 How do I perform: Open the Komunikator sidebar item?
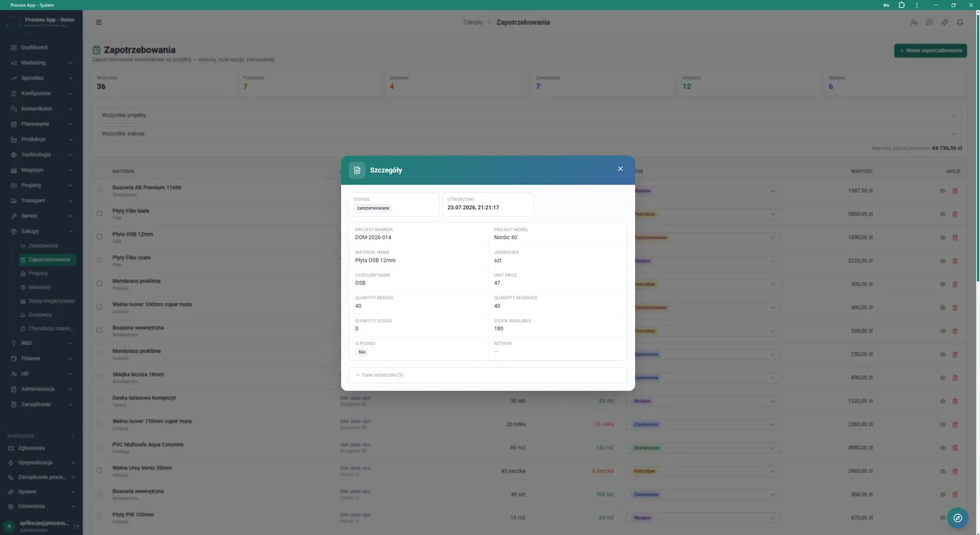point(41,108)
